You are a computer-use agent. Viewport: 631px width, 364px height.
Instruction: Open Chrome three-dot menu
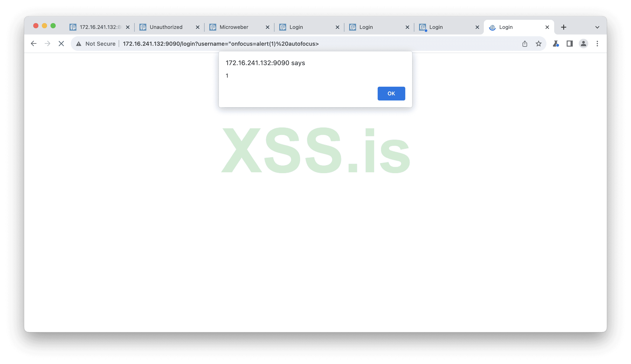coord(597,44)
